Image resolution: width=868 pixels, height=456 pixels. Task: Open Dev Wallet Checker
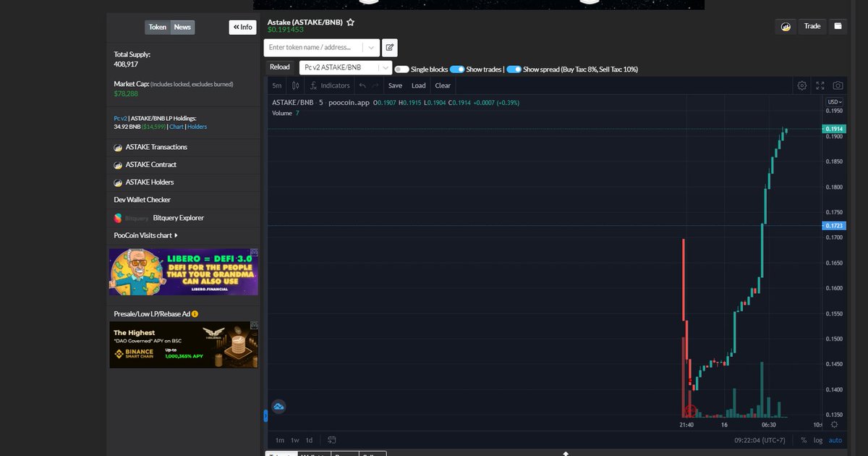point(142,200)
